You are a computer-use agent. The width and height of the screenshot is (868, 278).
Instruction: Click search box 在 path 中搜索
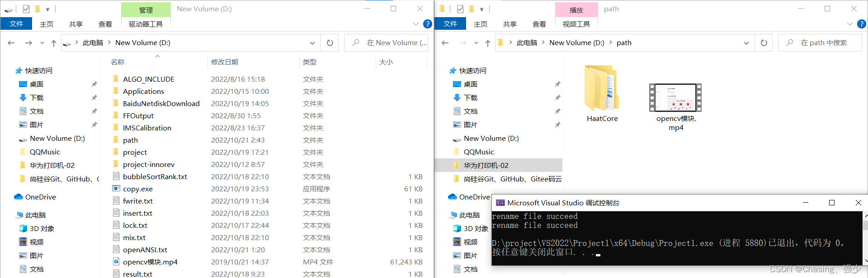(x=820, y=43)
